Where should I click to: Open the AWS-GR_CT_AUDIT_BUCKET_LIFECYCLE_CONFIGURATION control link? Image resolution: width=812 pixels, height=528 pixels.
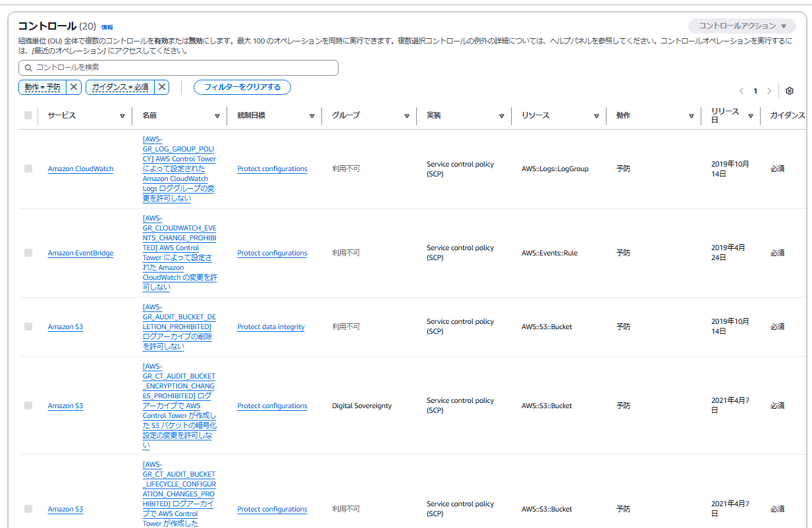179,494
